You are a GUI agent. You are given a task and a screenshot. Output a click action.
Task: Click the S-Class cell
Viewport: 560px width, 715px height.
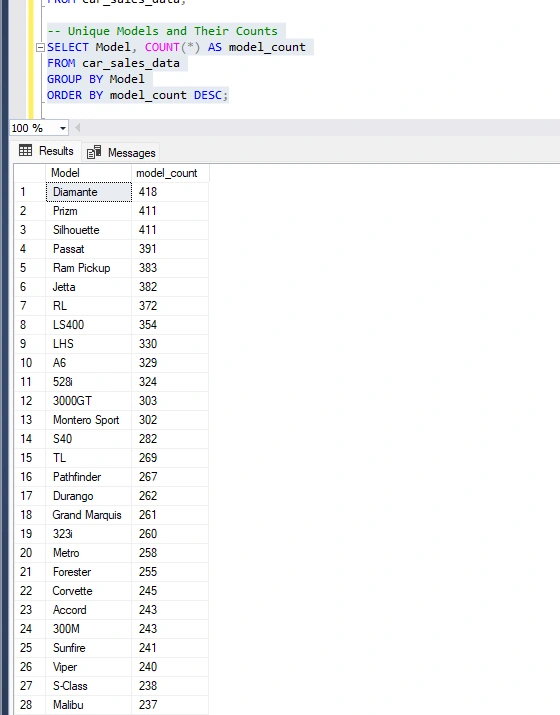click(x=88, y=686)
